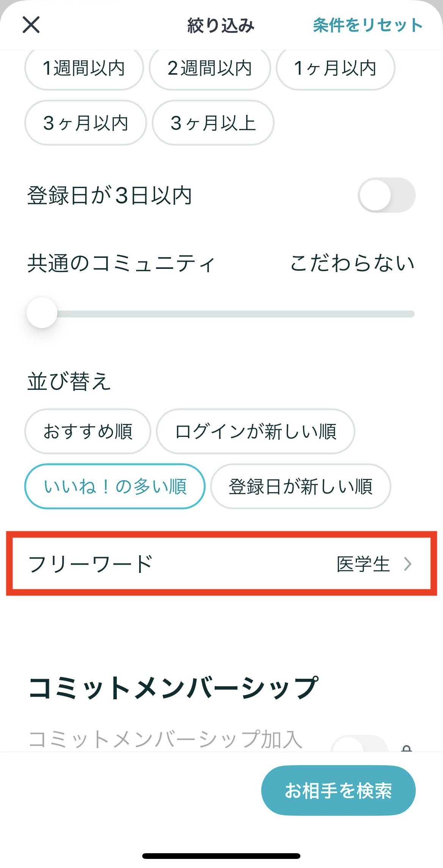Click 条件をリセット to reset filters
Screen dimensions: 443x868
pos(367,25)
